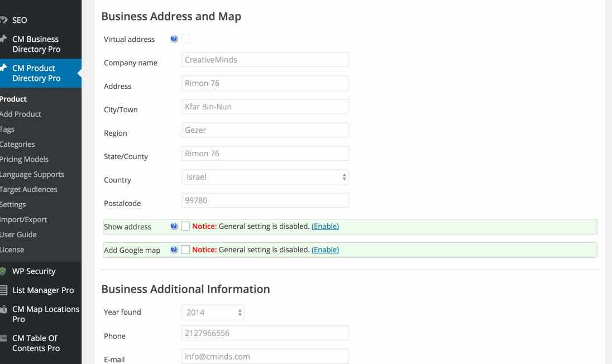The image size is (612, 364).
Task: Click Enable link in Add Google map notice
Action: [325, 250]
